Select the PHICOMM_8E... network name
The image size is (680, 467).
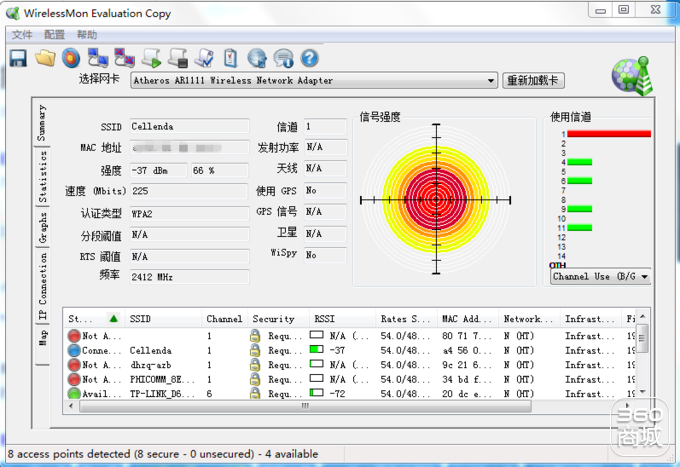pyautogui.click(x=162, y=379)
